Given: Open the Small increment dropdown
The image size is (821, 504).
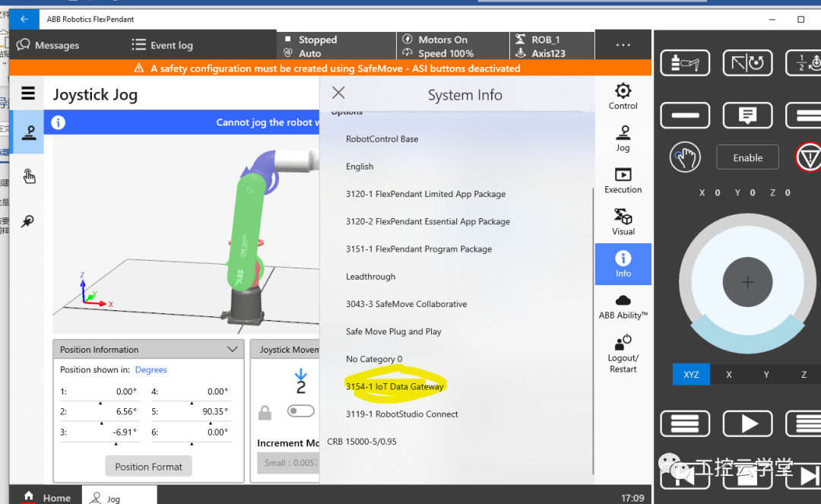Looking at the screenshot, I should click(288, 463).
